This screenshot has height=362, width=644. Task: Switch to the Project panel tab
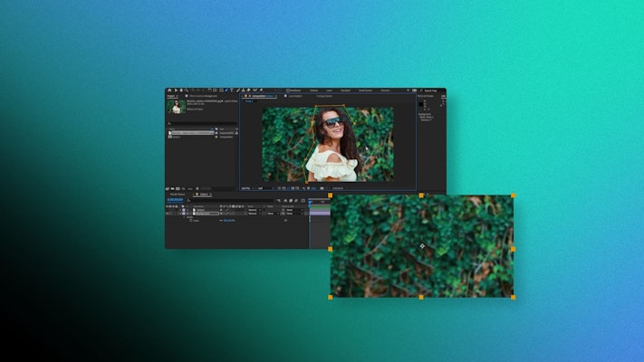click(x=171, y=97)
